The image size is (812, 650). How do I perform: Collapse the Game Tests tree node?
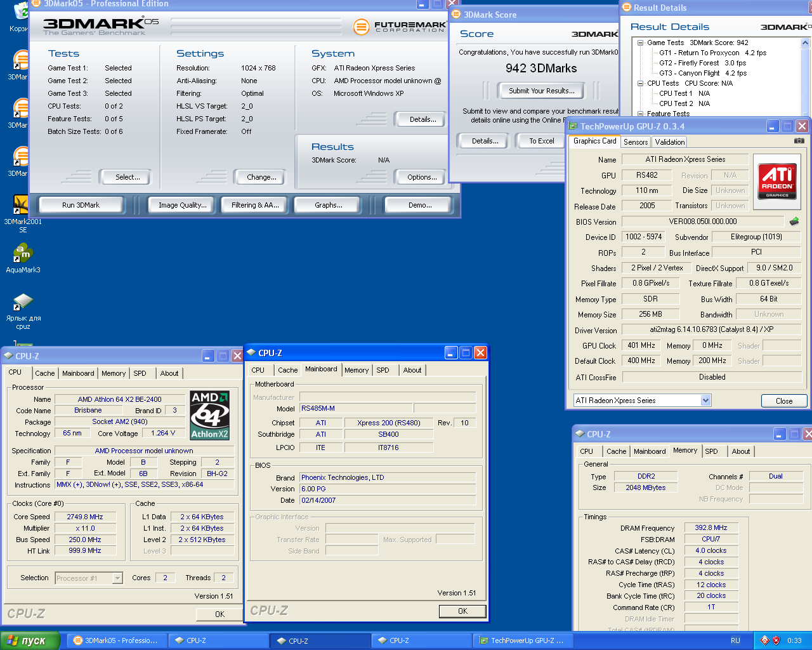pyautogui.click(x=640, y=43)
